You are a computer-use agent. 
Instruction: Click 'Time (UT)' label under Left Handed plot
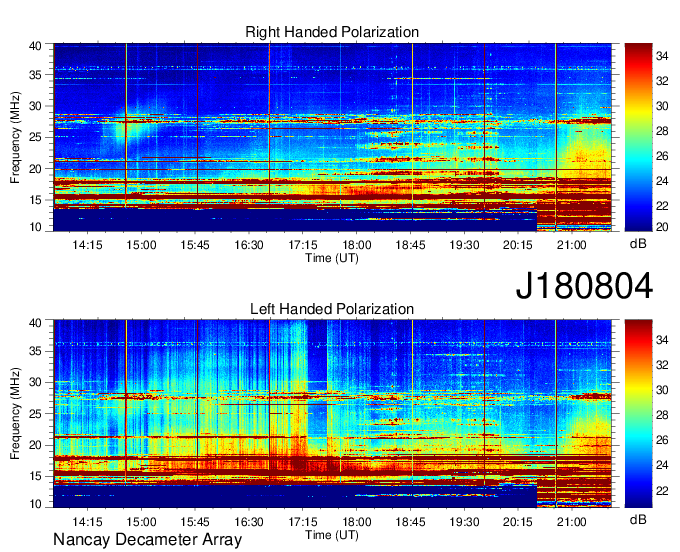tap(332, 535)
